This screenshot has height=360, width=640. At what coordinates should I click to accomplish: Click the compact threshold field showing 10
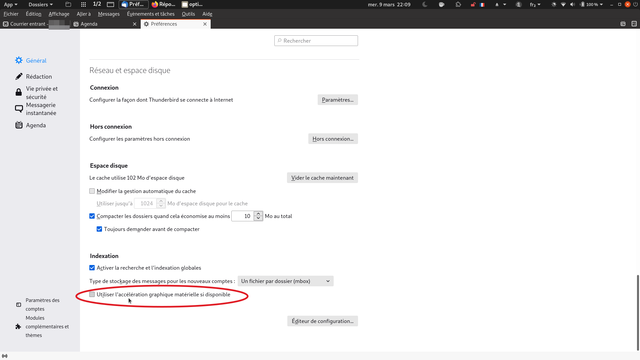tap(243, 216)
